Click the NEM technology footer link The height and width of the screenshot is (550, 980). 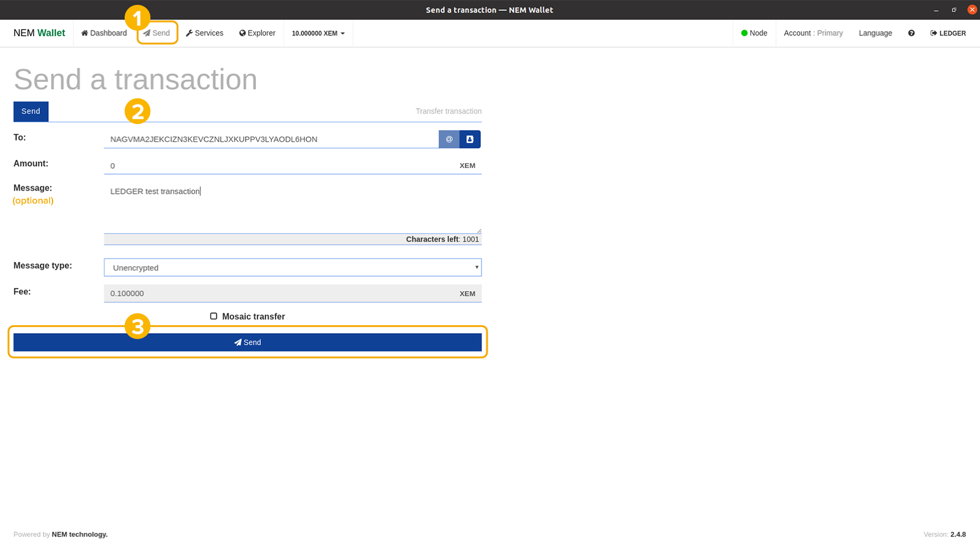[79, 534]
